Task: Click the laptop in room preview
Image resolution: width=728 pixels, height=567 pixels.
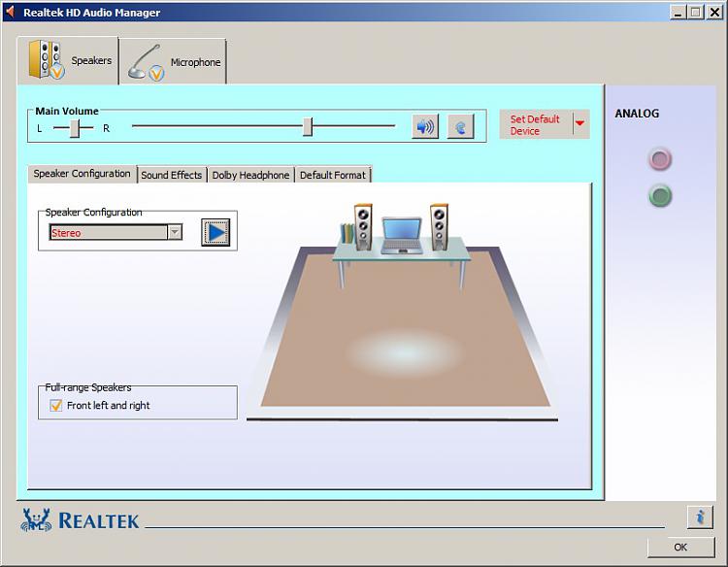Action: pos(402,235)
